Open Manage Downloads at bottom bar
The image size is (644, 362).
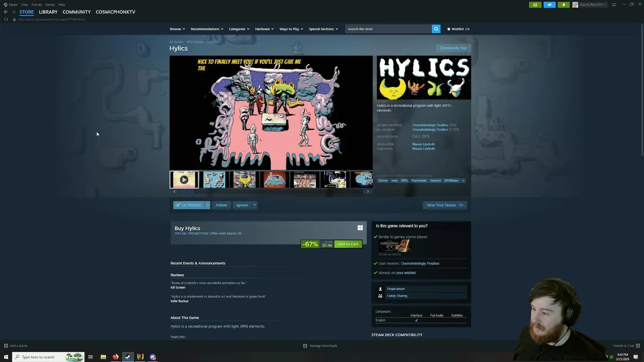[x=320, y=345]
